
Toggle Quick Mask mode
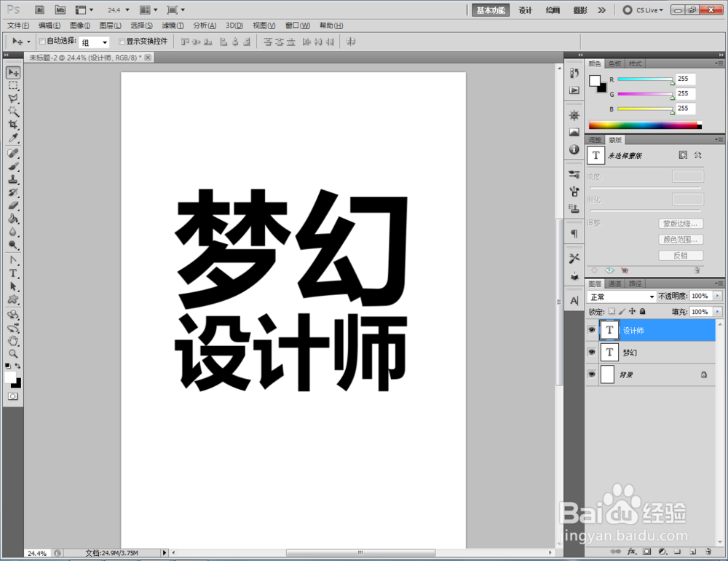pos(13,396)
